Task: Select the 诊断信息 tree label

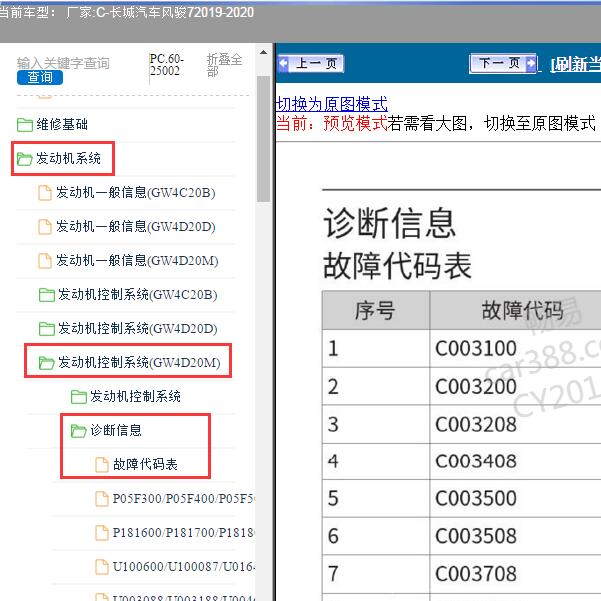Action: pyautogui.click(x=116, y=430)
